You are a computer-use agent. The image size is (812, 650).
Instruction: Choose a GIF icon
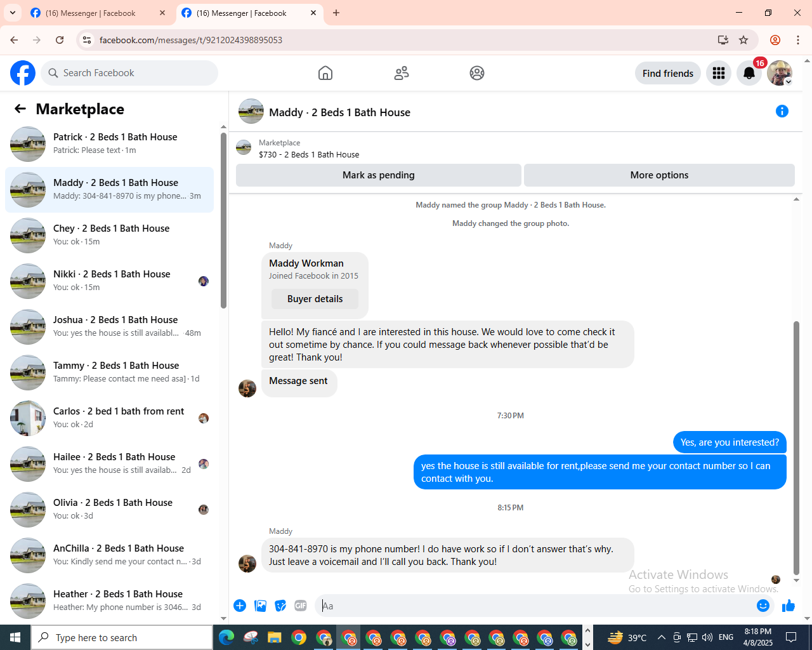point(301,606)
